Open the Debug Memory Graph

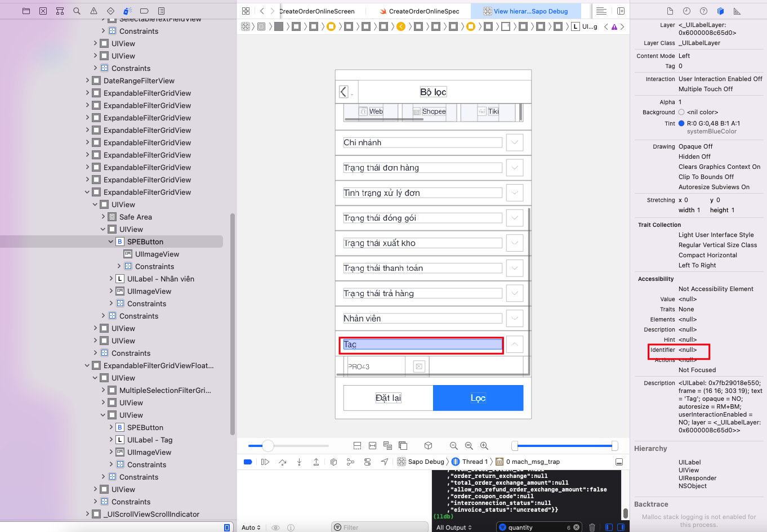[350, 462]
